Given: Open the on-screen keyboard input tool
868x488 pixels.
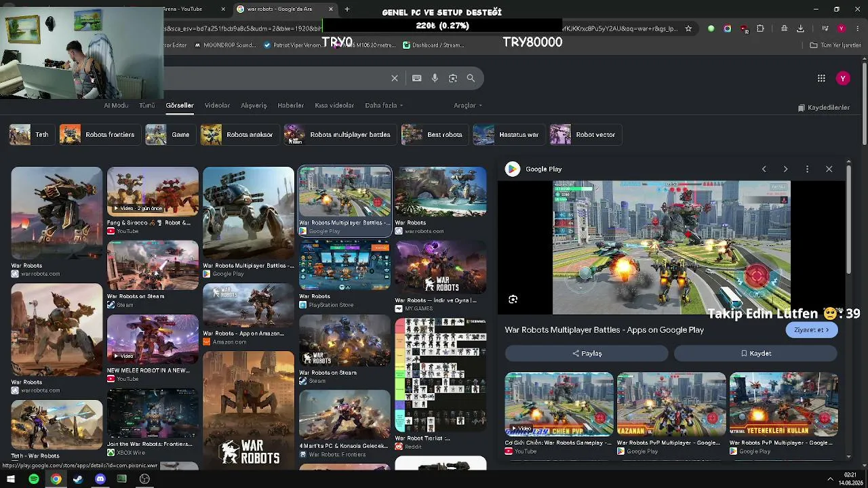Looking at the screenshot, I should tap(417, 78).
